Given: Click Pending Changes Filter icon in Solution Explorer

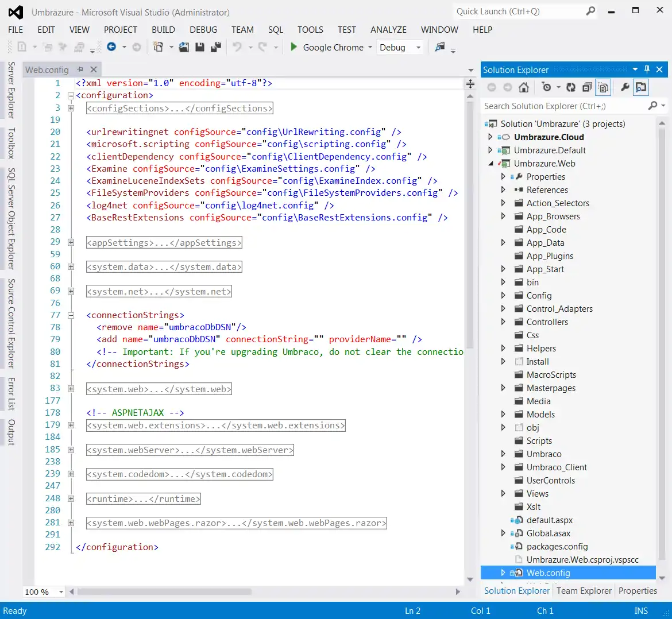Looking at the screenshot, I should pos(546,87).
